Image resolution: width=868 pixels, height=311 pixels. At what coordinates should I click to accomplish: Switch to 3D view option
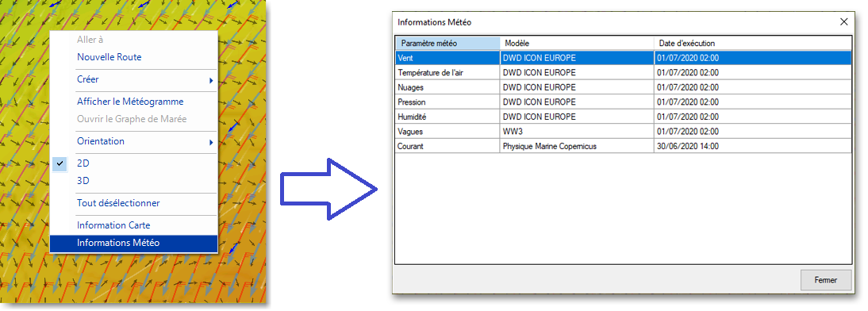tap(133, 180)
